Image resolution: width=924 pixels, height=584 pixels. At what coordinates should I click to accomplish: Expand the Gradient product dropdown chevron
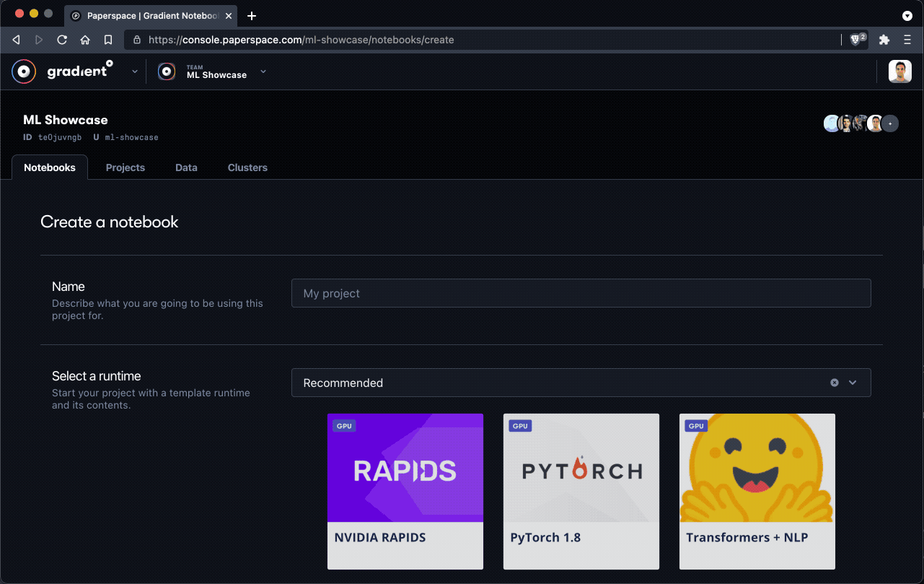(x=135, y=71)
